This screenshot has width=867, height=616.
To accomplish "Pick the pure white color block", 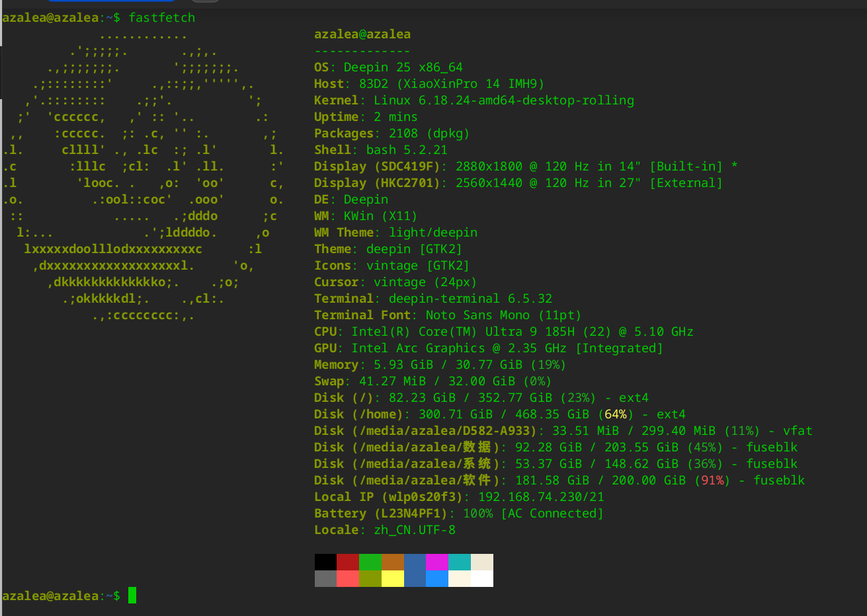I will coord(482,578).
